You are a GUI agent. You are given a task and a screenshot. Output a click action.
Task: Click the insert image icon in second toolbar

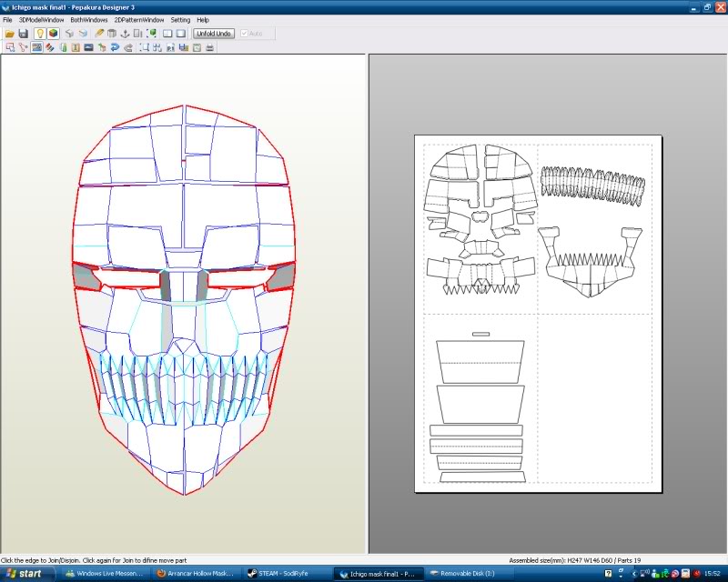coord(88,47)
